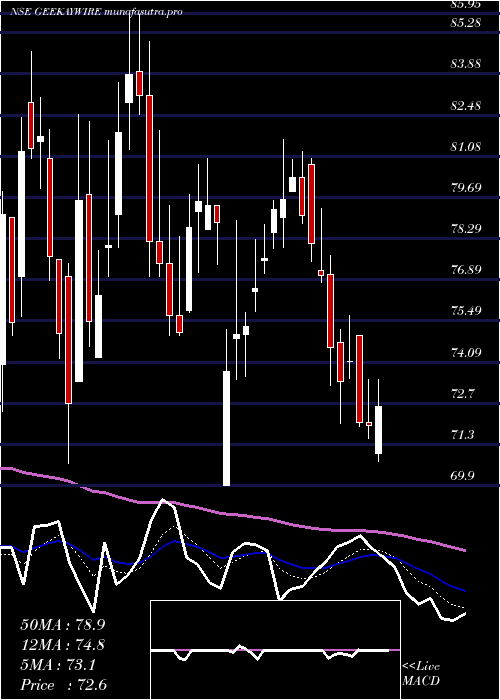Click inside the Live MACD inset chart
500x700 pixels.
pyautogui.click(x=275, y=650)
